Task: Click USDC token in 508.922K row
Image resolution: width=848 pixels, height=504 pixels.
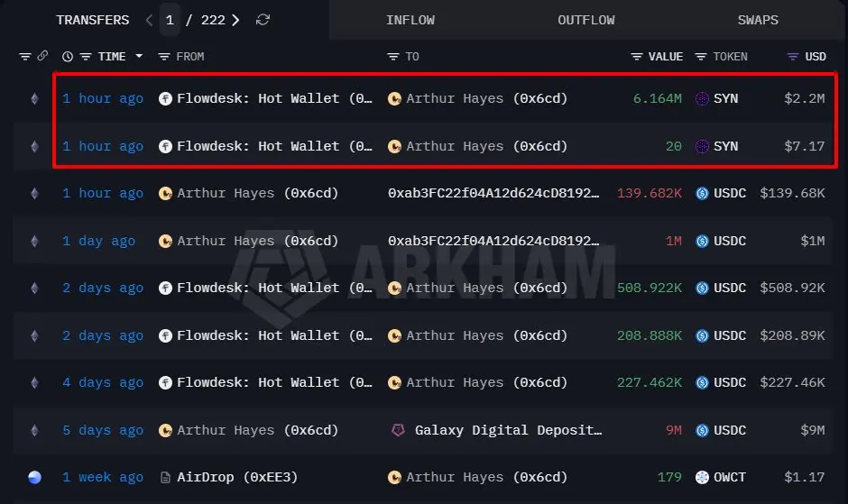Action: [730, 288]
